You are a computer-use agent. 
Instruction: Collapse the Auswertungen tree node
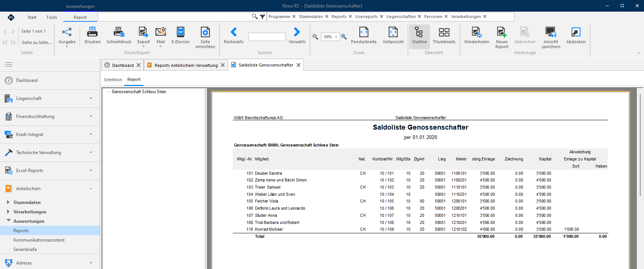pos(8,221)
